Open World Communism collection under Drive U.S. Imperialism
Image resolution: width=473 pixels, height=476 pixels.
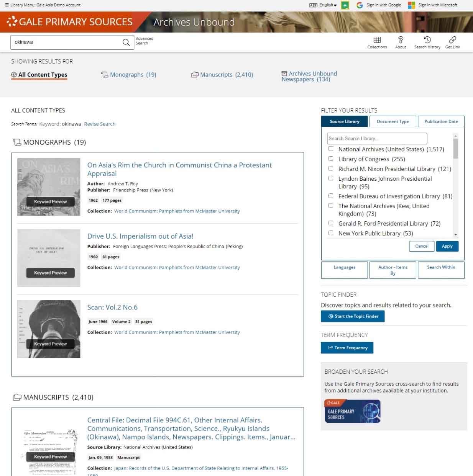pyautogui.click(x=177, y=268)
